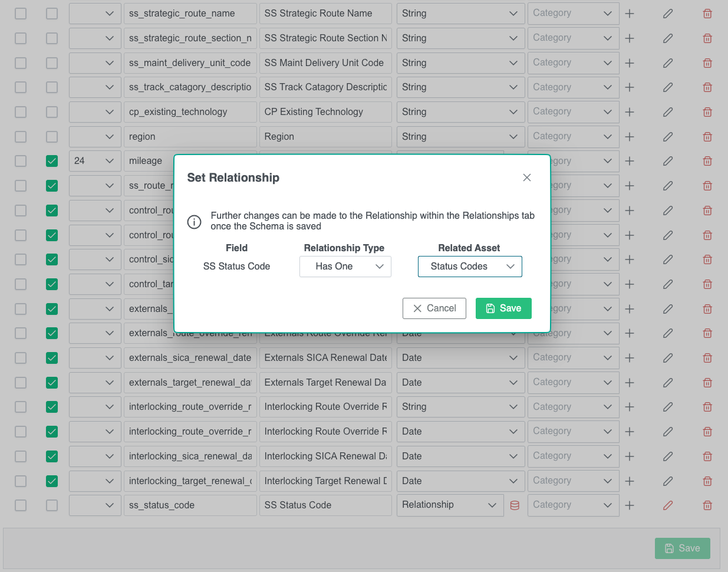Click the green Save button in the dialog
Image resolution: width=728 pixels, height=572 pixels.
pyautogui.click(x=503, y=308)
